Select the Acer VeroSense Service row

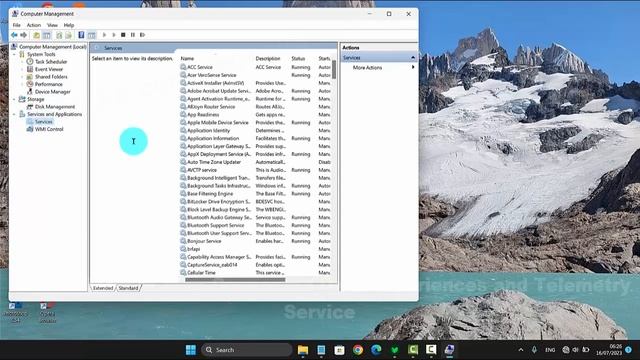click(255, 75)
